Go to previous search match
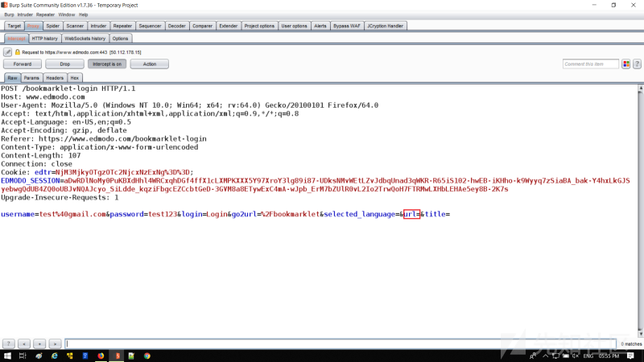 24,343
